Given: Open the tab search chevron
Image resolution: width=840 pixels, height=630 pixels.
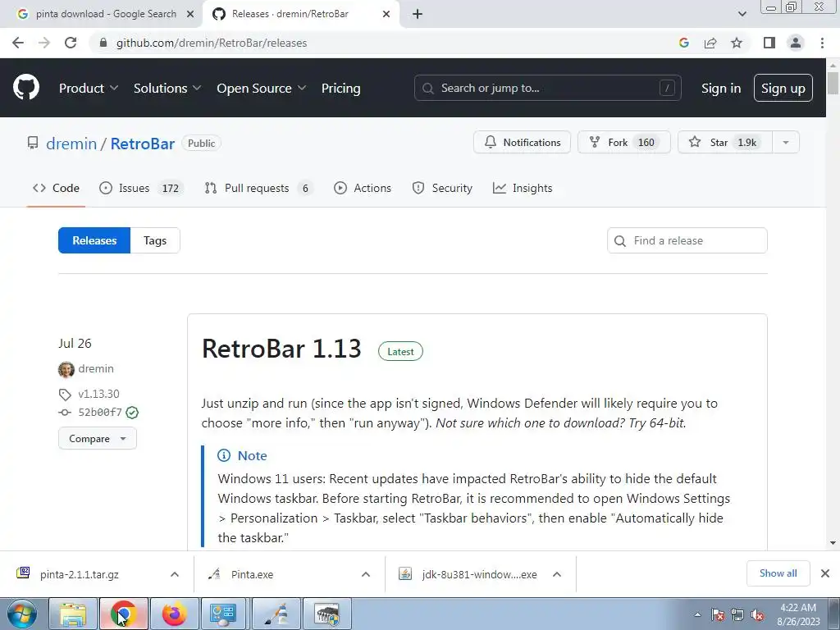Looking at the screenshot, I should point(742,14).
